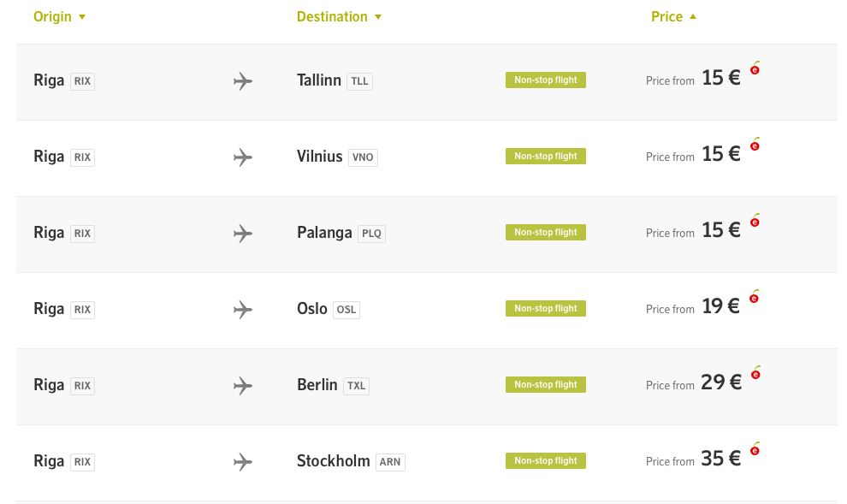This screenshot has width=847, height=504.
Task: Click the airplane icon in the Stockholm row
Action: point(243,462)
